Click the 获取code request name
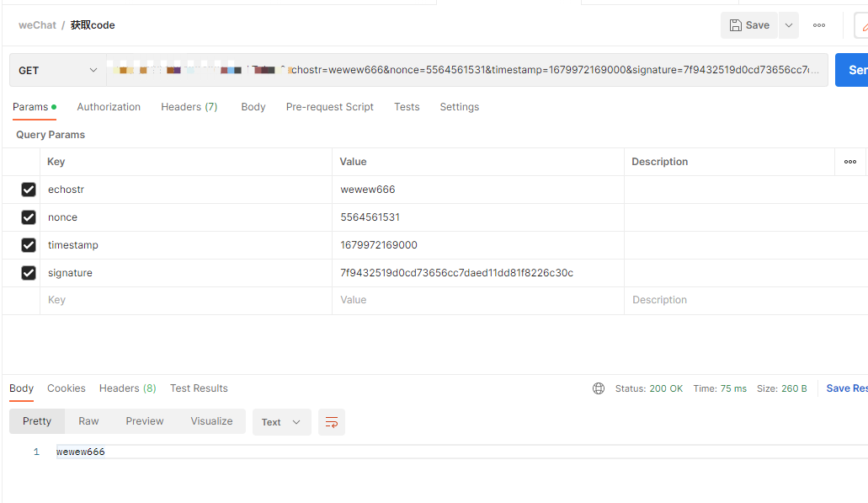 [93, 25]
